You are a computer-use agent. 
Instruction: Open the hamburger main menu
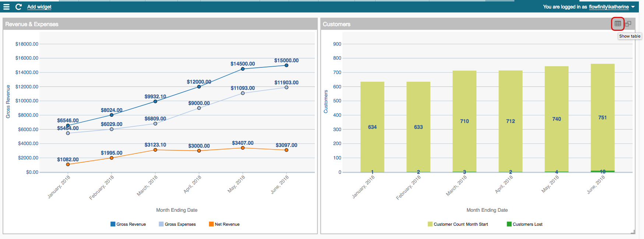pos(6,7)
